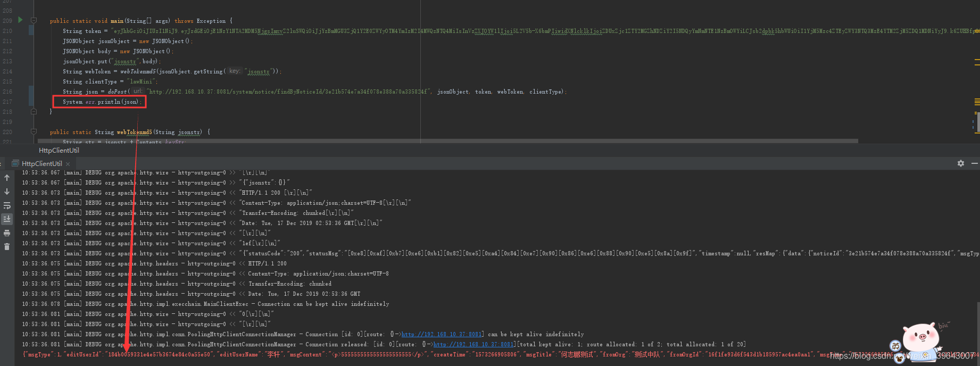The height and width of the screenshot is (366, 980).
Task: Click the console line containing 'HTTP/1.1 200 [\r][\n]'
Action: [x=167, y=193]
